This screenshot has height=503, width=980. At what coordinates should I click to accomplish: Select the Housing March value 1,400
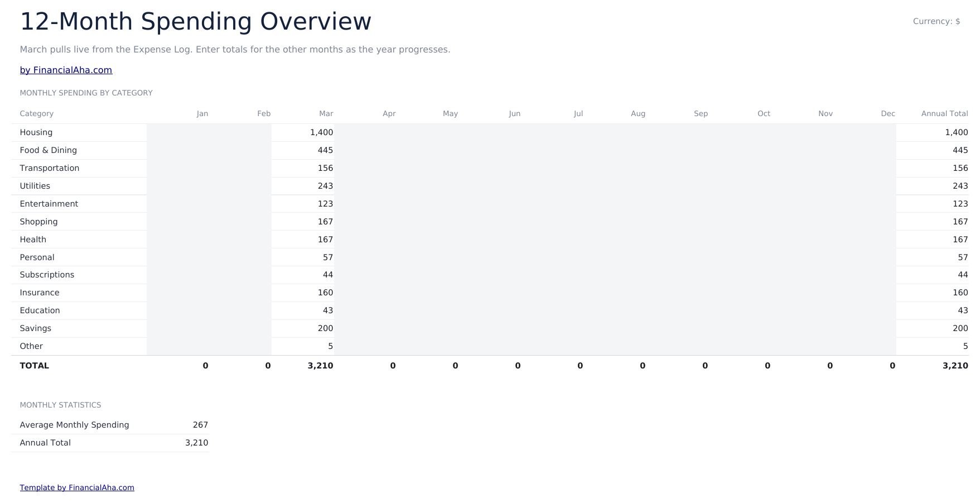(x=321, y=132)
